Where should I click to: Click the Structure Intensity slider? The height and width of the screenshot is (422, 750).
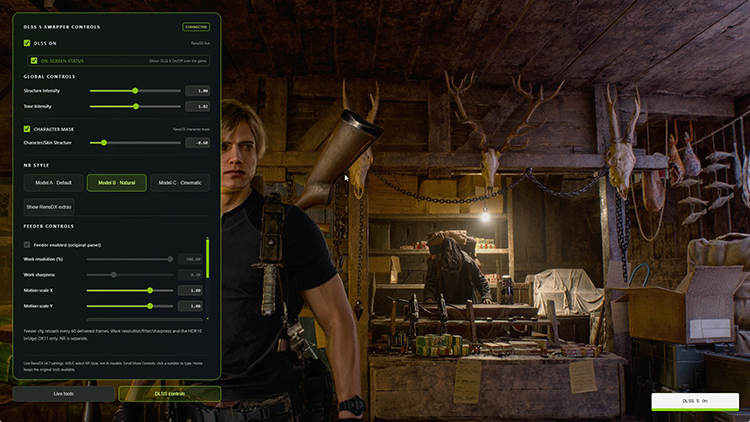click(x=135, y=91)
